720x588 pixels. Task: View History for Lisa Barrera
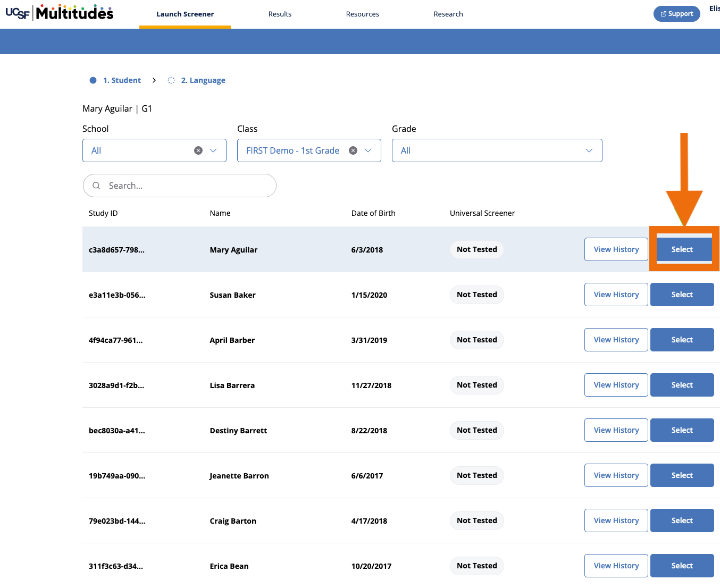click(616, 385)
